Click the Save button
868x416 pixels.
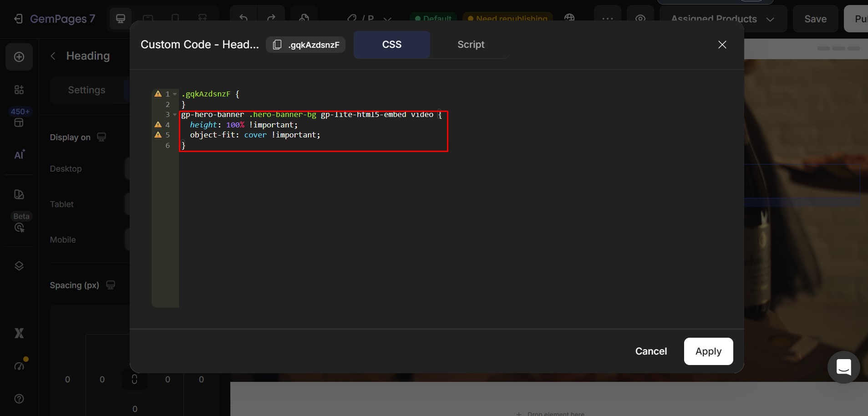coord(815,19)
